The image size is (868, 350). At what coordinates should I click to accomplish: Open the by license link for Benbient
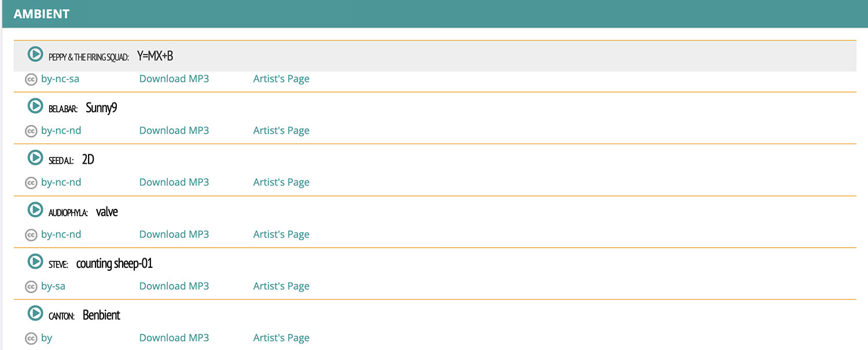[x=47, y=338]
